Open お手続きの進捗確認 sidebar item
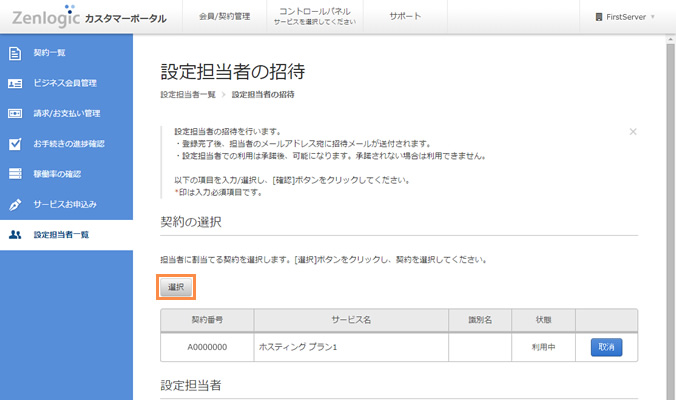This screenshot has width=676, height=400. (66, 144)
